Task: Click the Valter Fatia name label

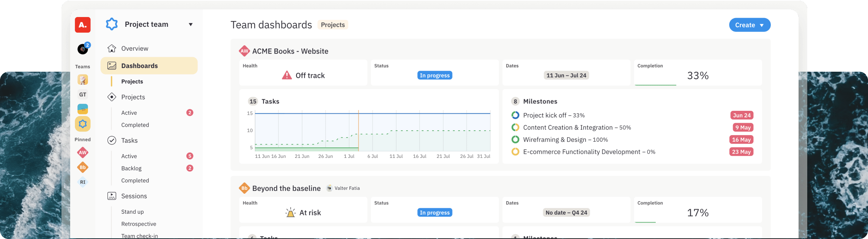Action: pos(347,188)
